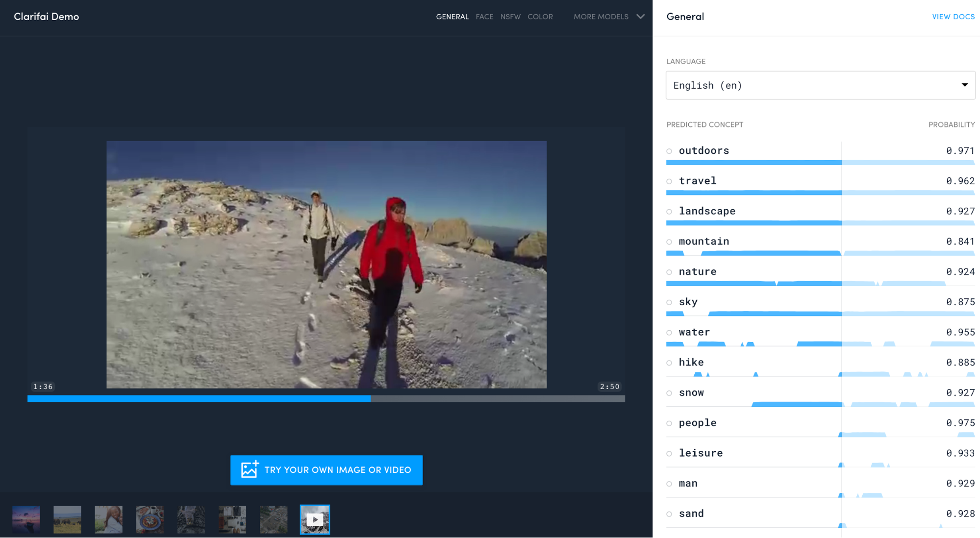This screenshot has height=538, width=980.
Task: Open the English (en) language dropdown
Action: tap(820, 85)
